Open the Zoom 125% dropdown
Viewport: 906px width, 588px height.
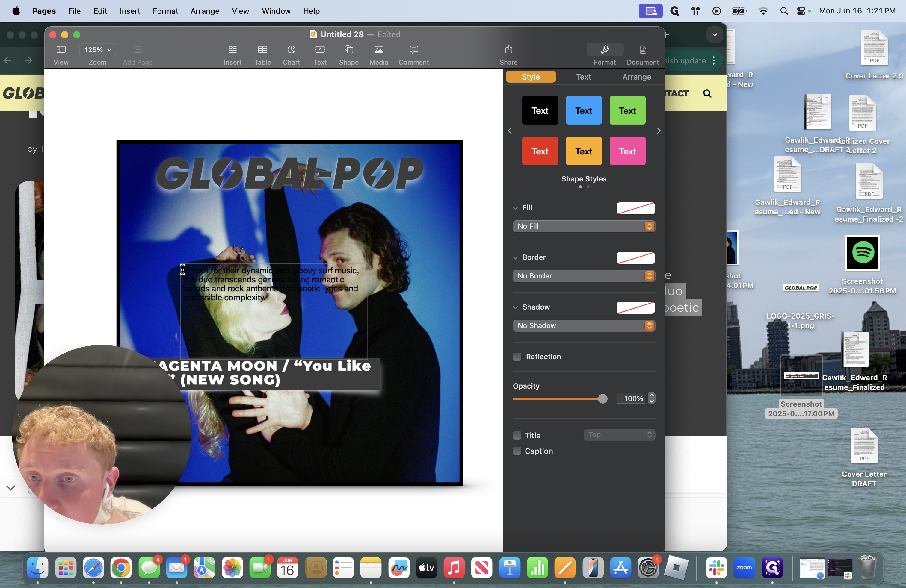pyautogui.click(x=97, y=49)
